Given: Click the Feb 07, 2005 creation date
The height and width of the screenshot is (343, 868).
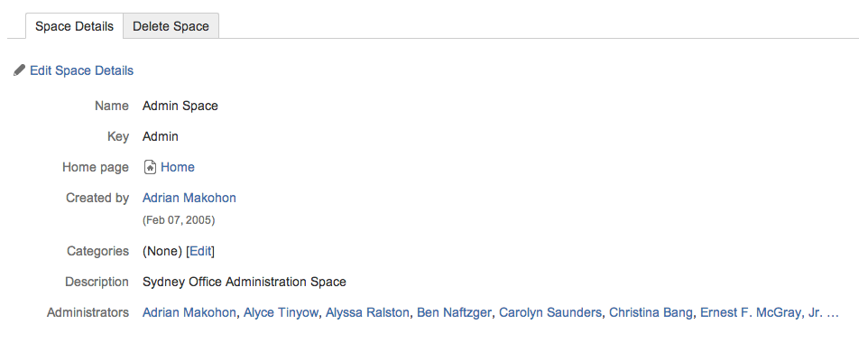Looking at the screenshot, I should coord(179,220).
